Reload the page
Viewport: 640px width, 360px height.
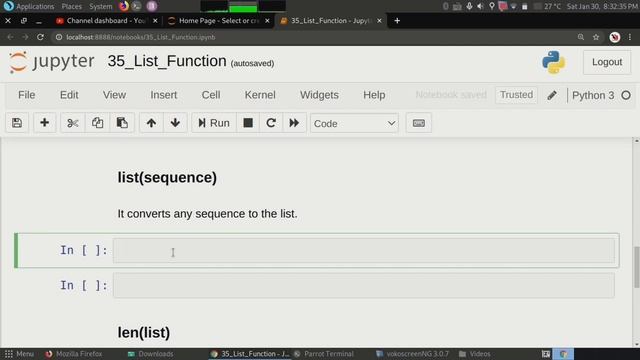click(x=40, y=37)
